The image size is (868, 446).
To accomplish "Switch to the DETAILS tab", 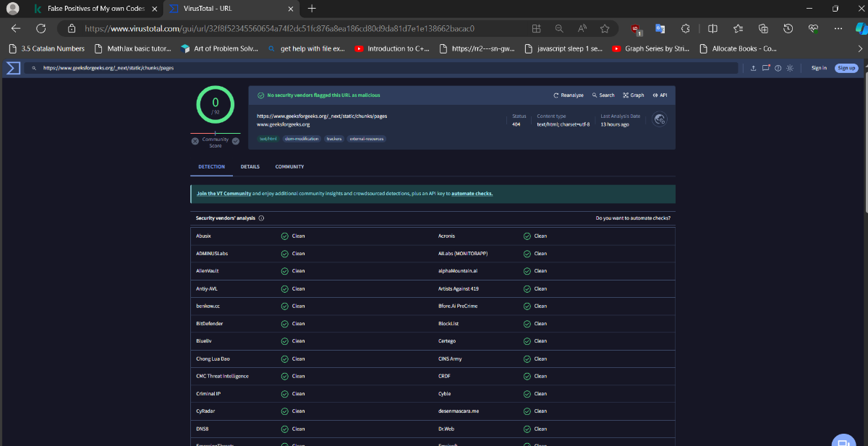I will [250, 167].
